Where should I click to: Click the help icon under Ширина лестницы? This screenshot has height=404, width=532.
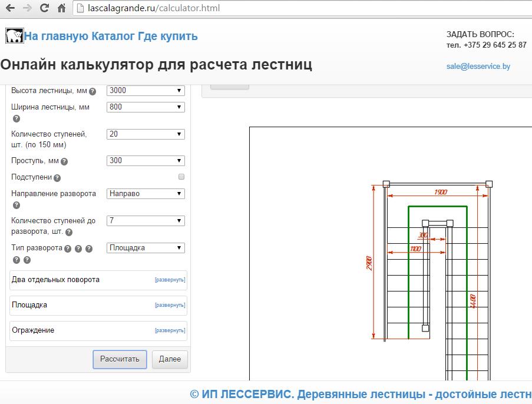16,119
